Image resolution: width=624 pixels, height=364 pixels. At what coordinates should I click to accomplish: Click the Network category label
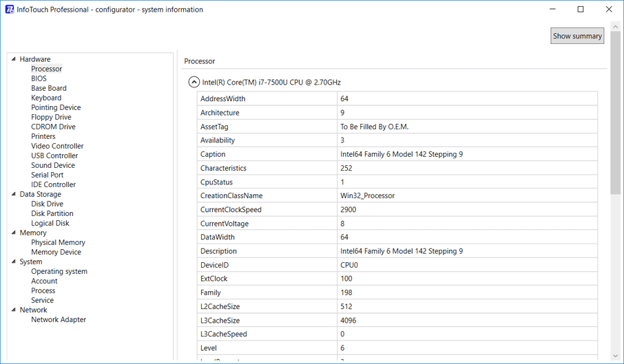[34, 310]
